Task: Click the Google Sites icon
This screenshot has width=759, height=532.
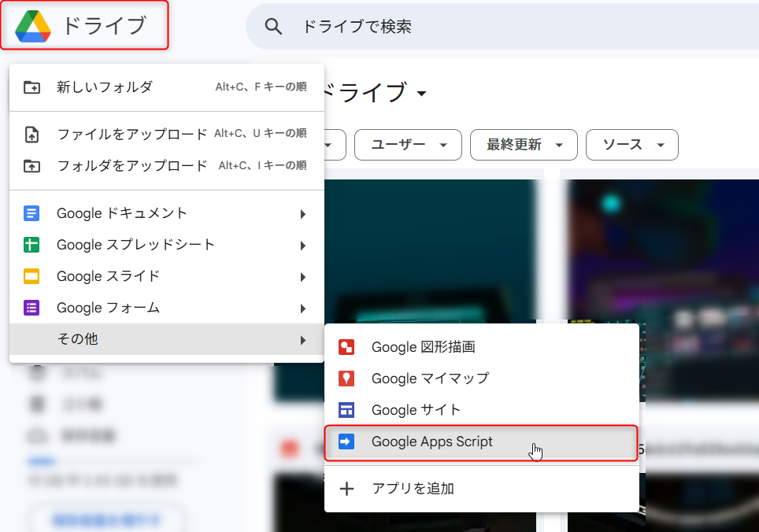Action: [346, 410]
